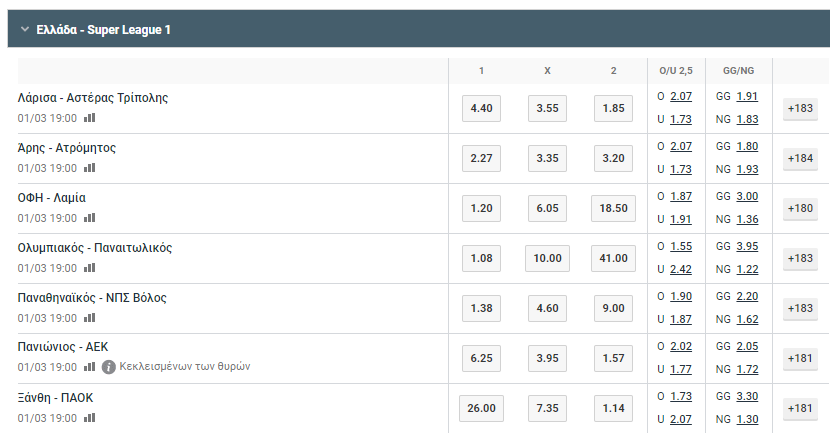Pick away win odds 1.14 for ΠΑΟΚ

point(613,408)
